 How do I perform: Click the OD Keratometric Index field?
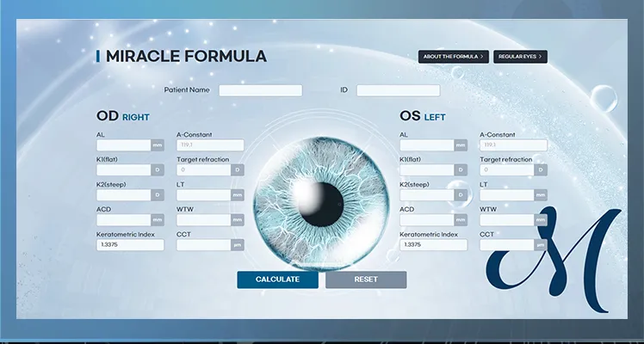(130, 245)
